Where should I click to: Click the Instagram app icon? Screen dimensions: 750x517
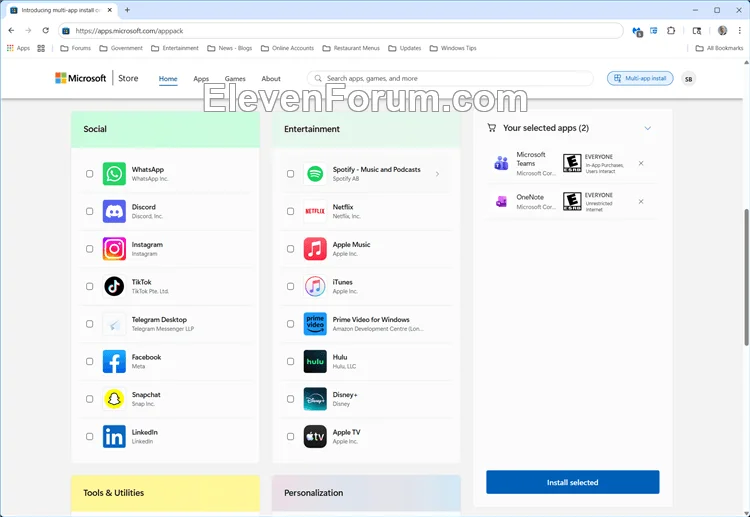click(x=114, y=249)
